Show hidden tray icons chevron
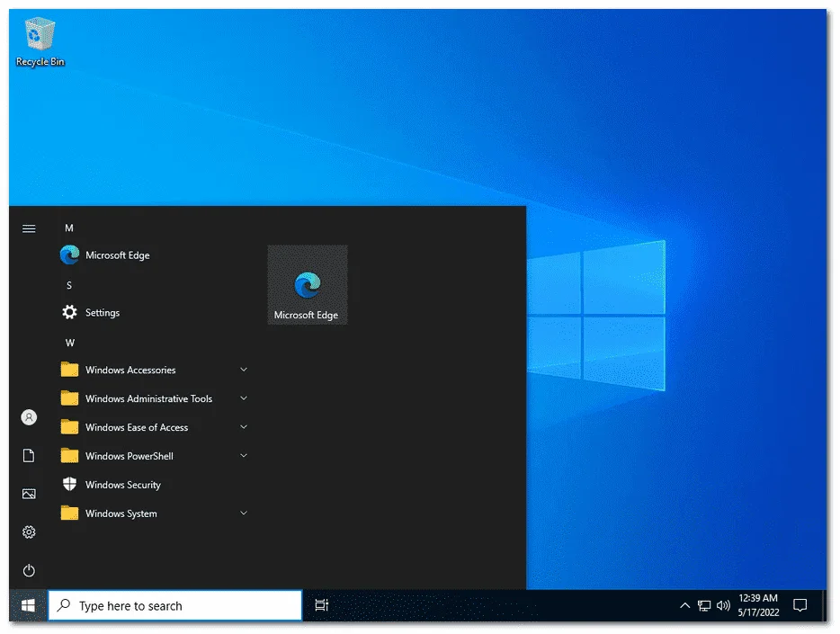The height and width of the screenshot is (634, 840). [x=684, y=605]
